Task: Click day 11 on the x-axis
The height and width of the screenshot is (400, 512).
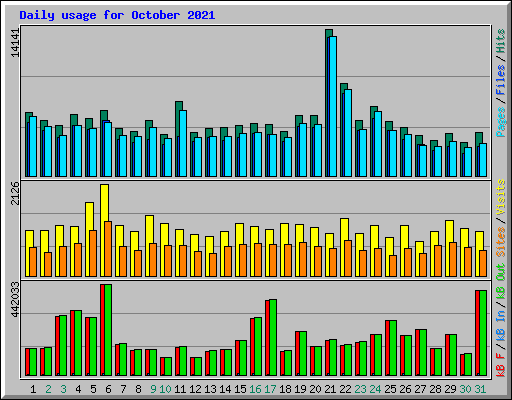Action: [x=180, y=389]
